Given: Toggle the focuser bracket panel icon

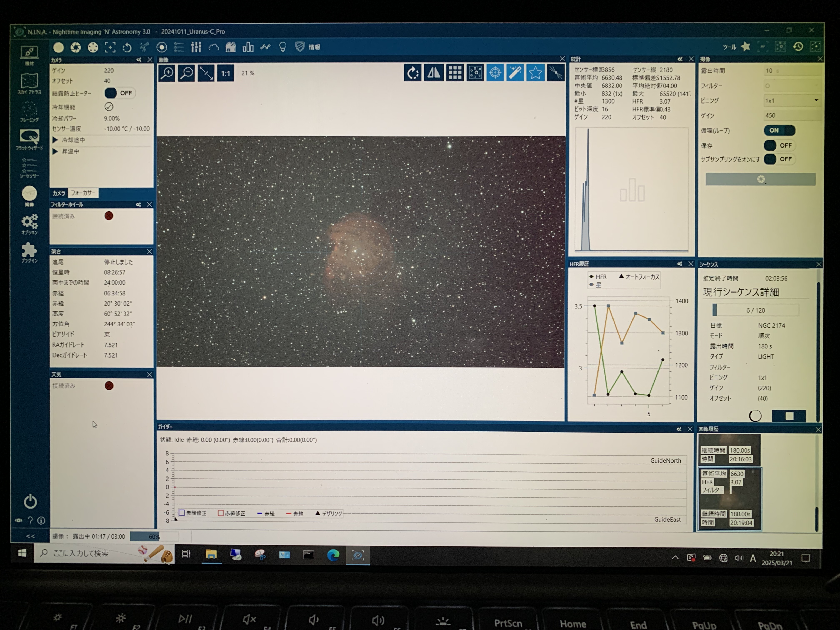Looking at the screenshot, I should [x=110, y=47].
